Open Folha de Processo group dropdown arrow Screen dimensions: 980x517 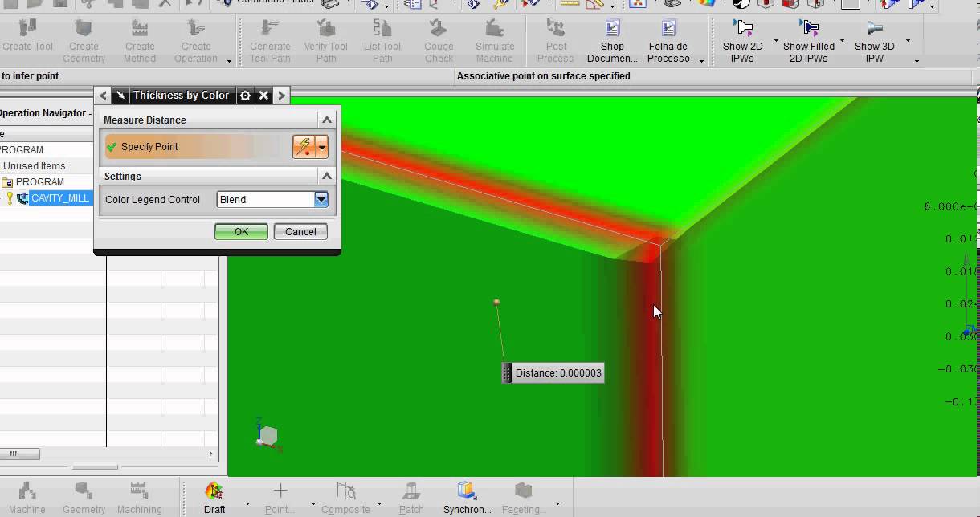(701, 61)
